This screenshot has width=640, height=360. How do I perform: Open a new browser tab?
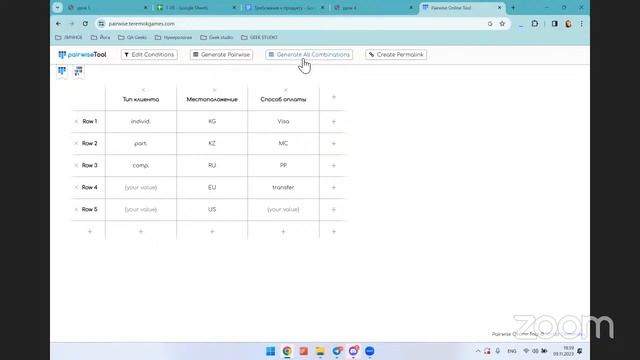[513, 8]
